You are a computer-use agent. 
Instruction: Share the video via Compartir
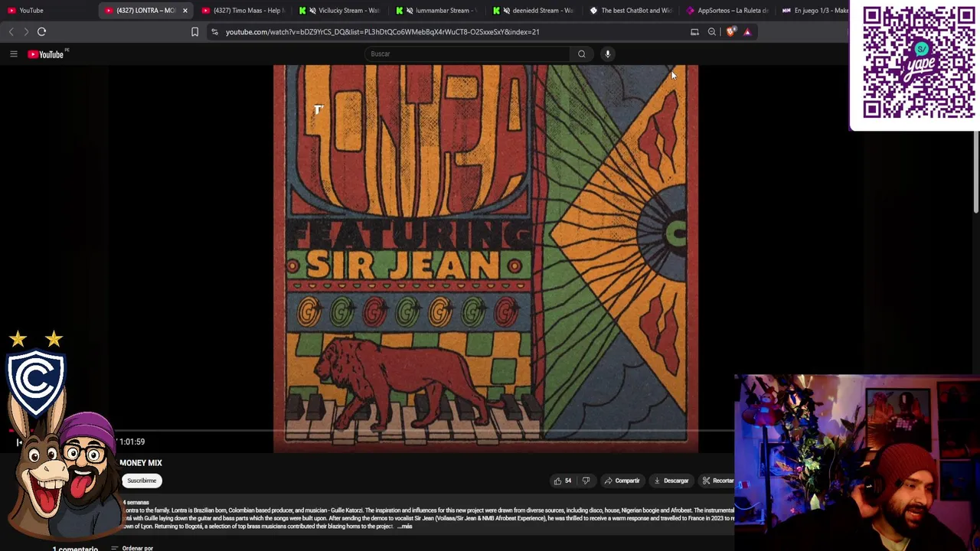coord(622,481)
